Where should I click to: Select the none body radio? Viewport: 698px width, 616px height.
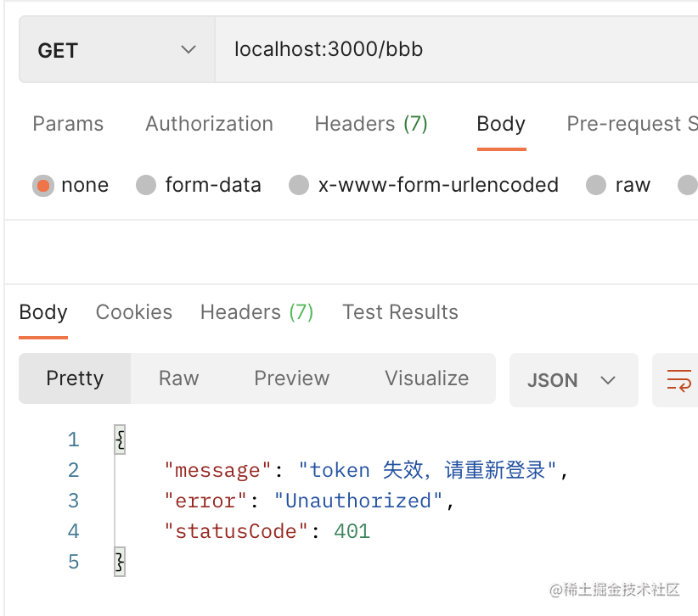click(43, 185)
